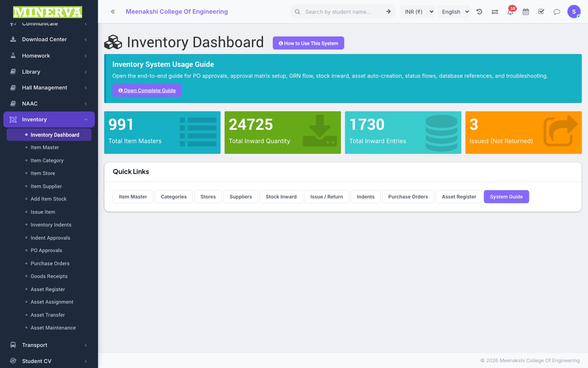
Task: Click the Student CV icon
Action: (x=13, y=361)
